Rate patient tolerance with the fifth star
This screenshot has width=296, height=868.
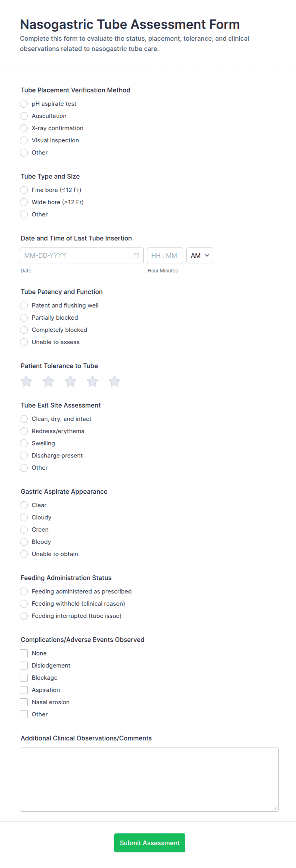coord(114,381)
